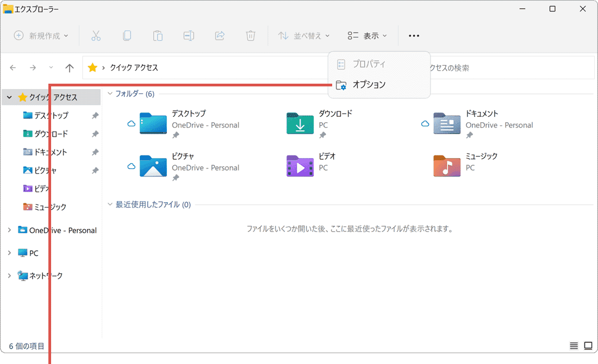Click the Share icon in toolbar
The height and width of the screenshot is (364, 598).
pos(220,36)
